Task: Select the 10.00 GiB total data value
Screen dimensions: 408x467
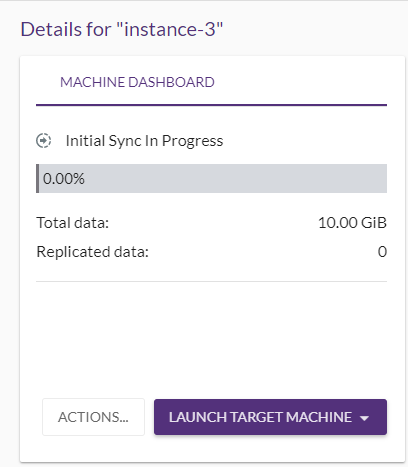Action: point(352,223)
